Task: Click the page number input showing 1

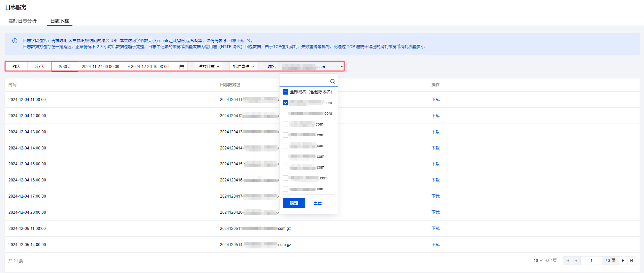Action: [x=591, y=261]
